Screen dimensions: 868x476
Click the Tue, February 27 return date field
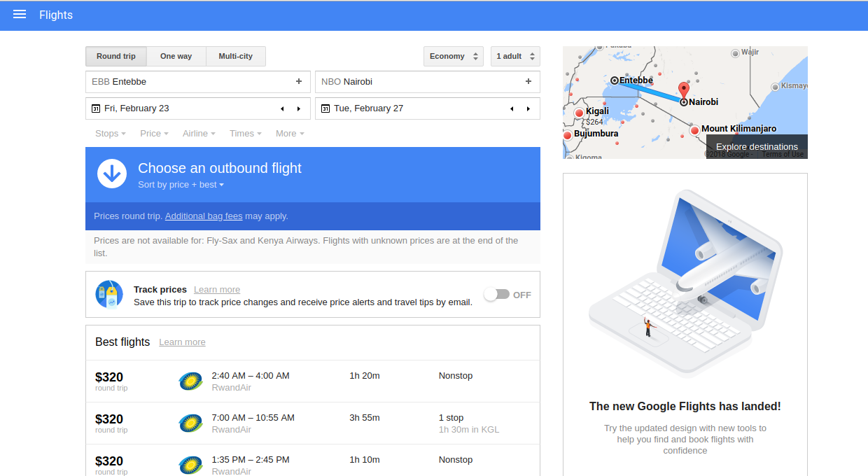428,108
